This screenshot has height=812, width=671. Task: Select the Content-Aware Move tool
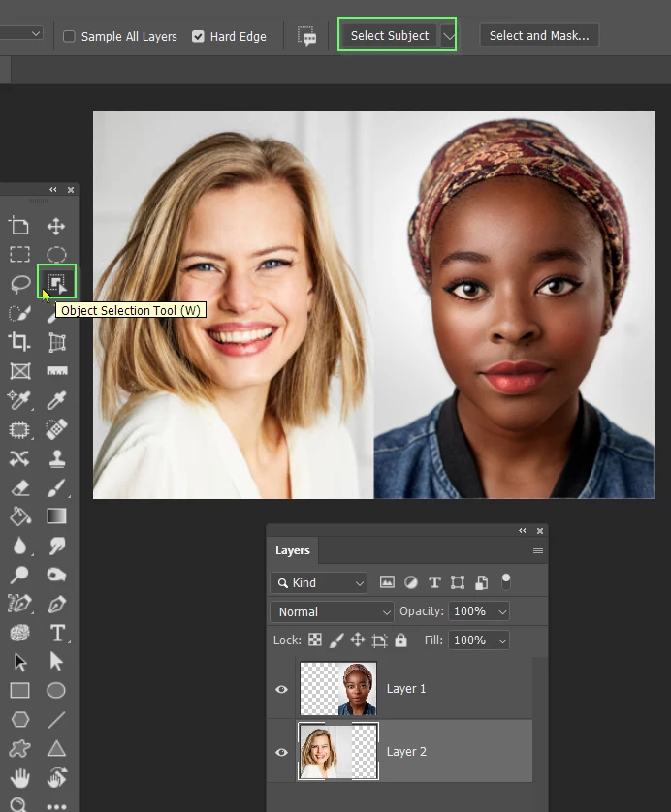pos(19,458)
